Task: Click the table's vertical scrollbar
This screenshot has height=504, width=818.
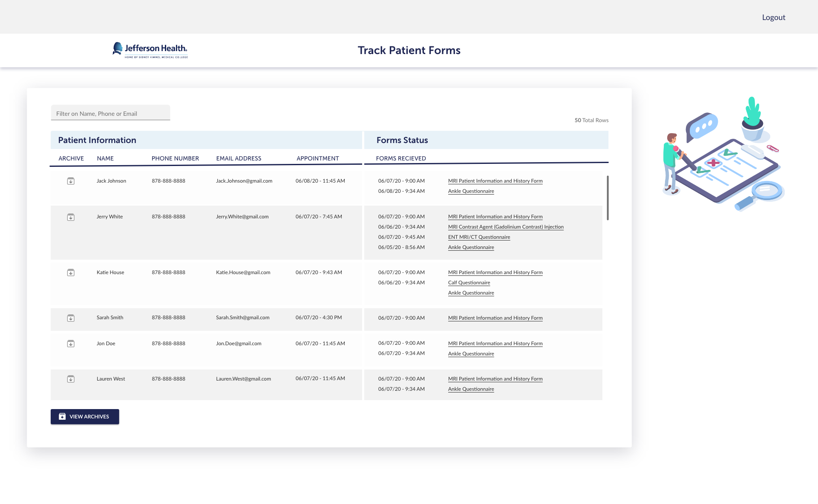Action: click(608, 198)
